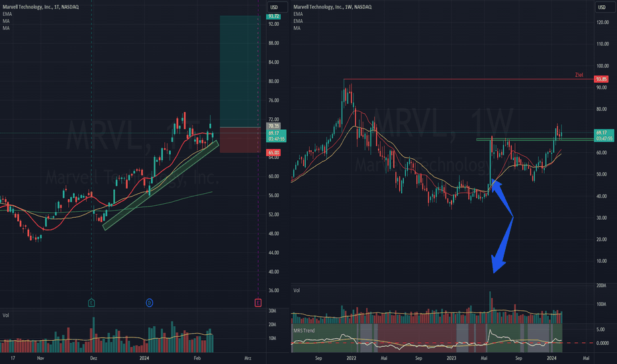The width and height of the screenshot is (617, 364).
Task: Click the 69.17 current price label, daily chart
Action: [276, 136]
